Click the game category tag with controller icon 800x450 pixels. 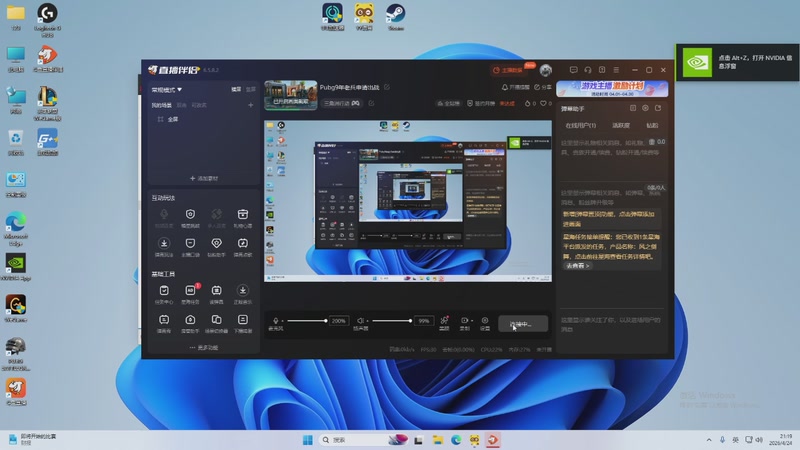coord(342,103)
